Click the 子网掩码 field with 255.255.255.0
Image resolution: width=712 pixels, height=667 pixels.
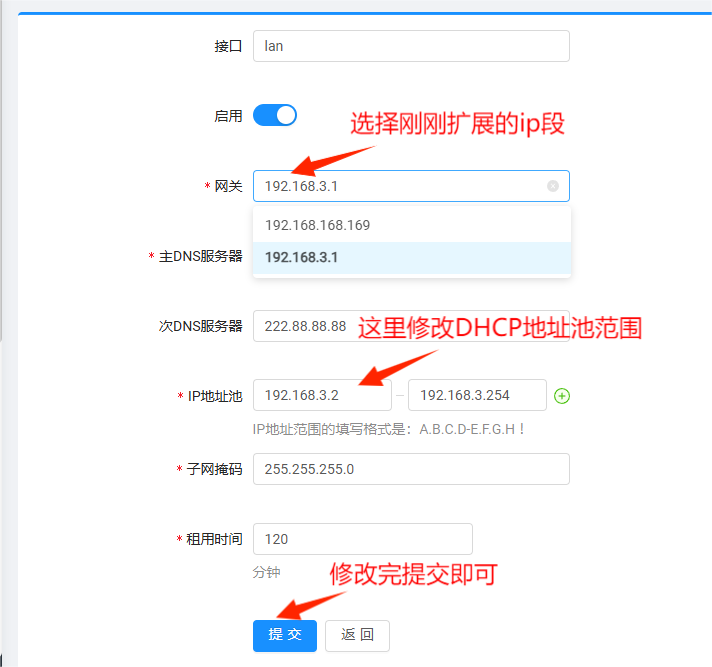411,469
